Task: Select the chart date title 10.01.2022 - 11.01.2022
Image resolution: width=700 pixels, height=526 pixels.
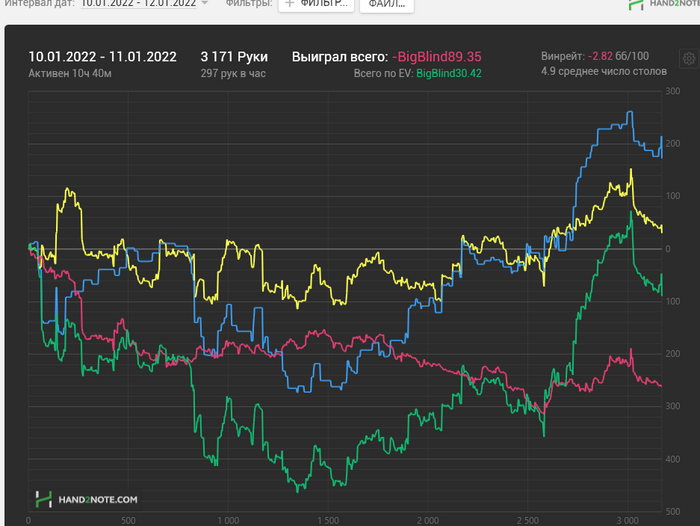Action: click(x=103, y=57)
